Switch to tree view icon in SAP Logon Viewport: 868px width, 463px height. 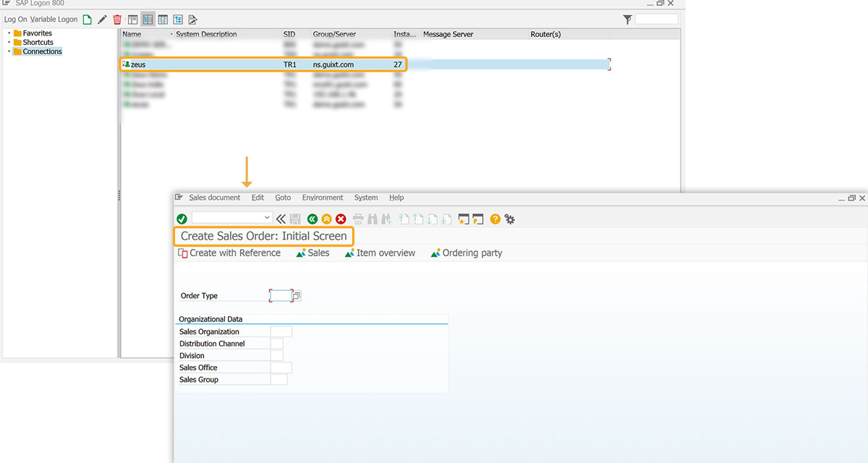[178, 20]
